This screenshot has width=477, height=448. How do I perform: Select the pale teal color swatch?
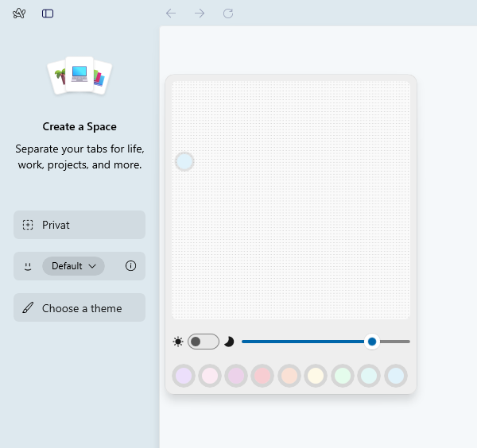(369, 376)
